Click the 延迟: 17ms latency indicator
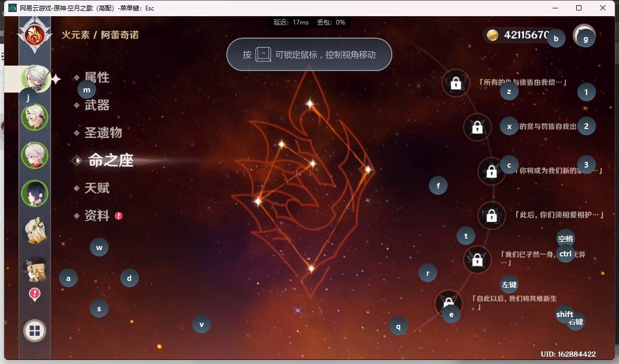The width and height of the screenshot is (619, 364). tap(291, 22)
